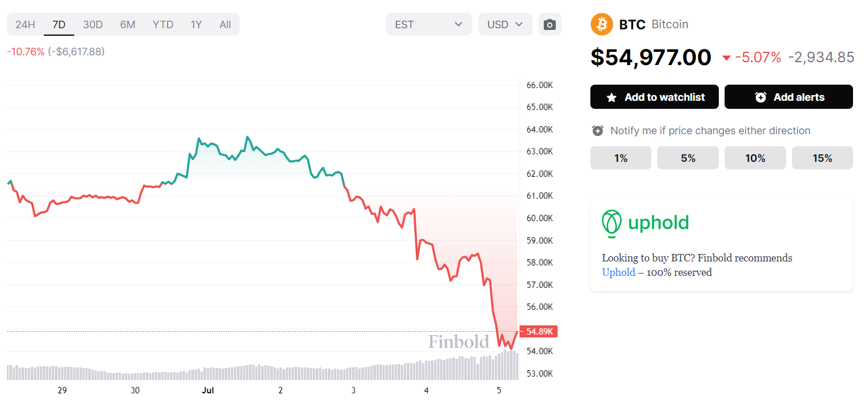Switch chart to the 30D range tab
The width and height of the screenshot is (868, 406).
[x=93, y=25]
